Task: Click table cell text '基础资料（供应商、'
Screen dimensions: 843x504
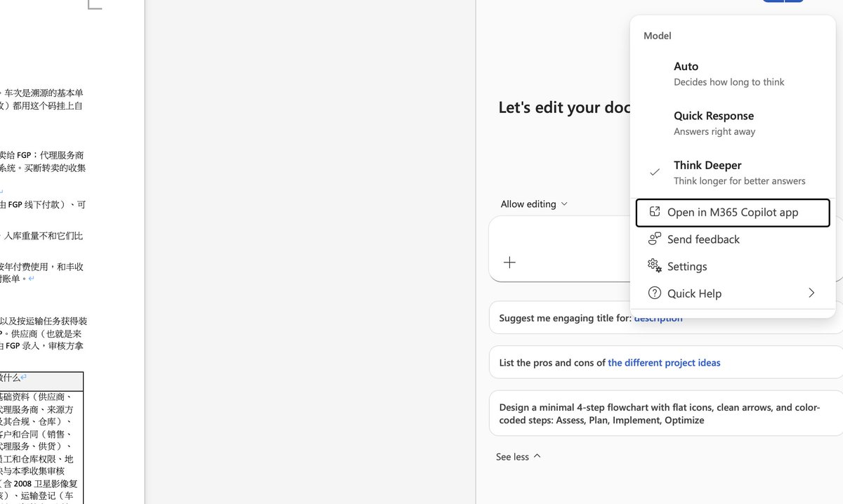Action: [x=36, y=397]
